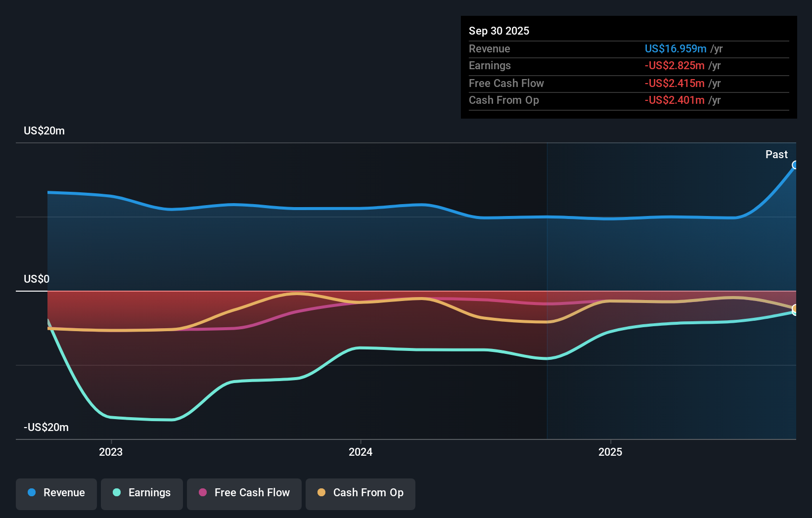The image size is (812, 518).
Task: Click the orange Cash From Op endpoint marker
Action: coord(795,309)
